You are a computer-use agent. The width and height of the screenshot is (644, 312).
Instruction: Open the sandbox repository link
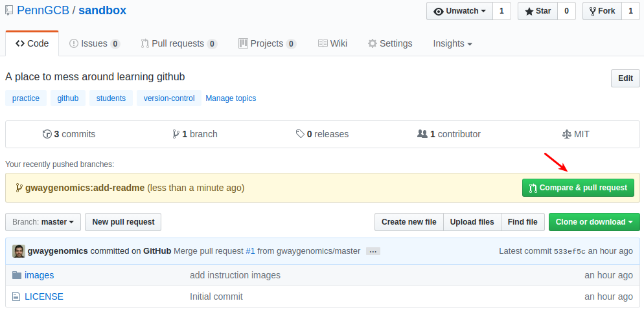102,10
